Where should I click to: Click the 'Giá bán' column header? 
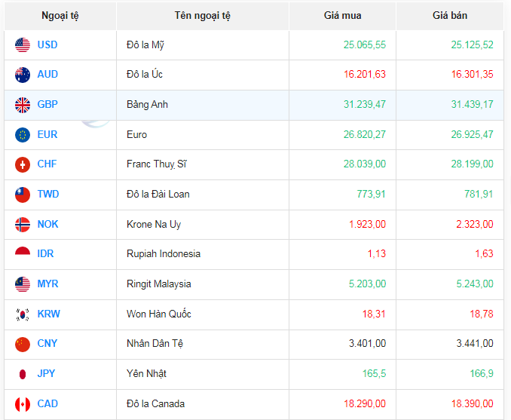click(x=450, y=16)
